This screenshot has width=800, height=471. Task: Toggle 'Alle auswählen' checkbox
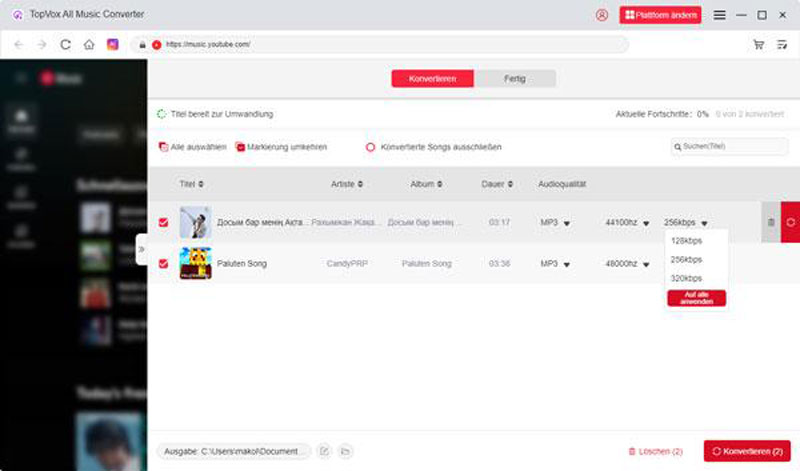point(164,147)
